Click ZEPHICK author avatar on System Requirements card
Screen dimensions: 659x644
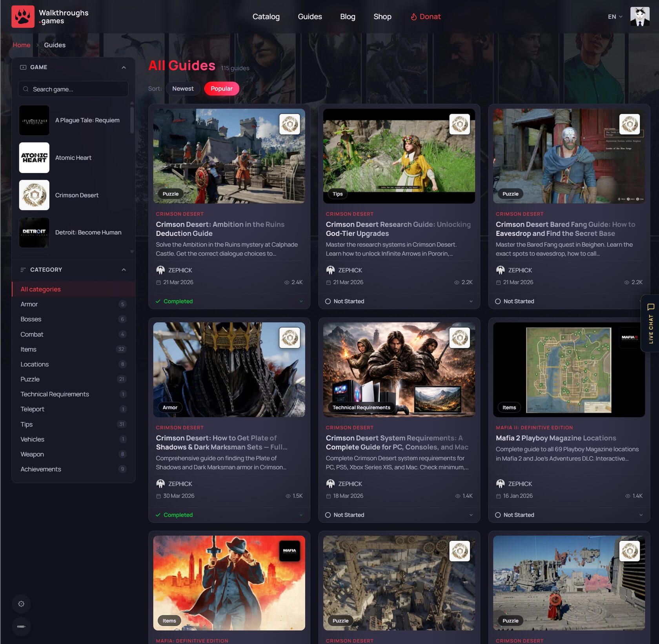click(330, 484)
